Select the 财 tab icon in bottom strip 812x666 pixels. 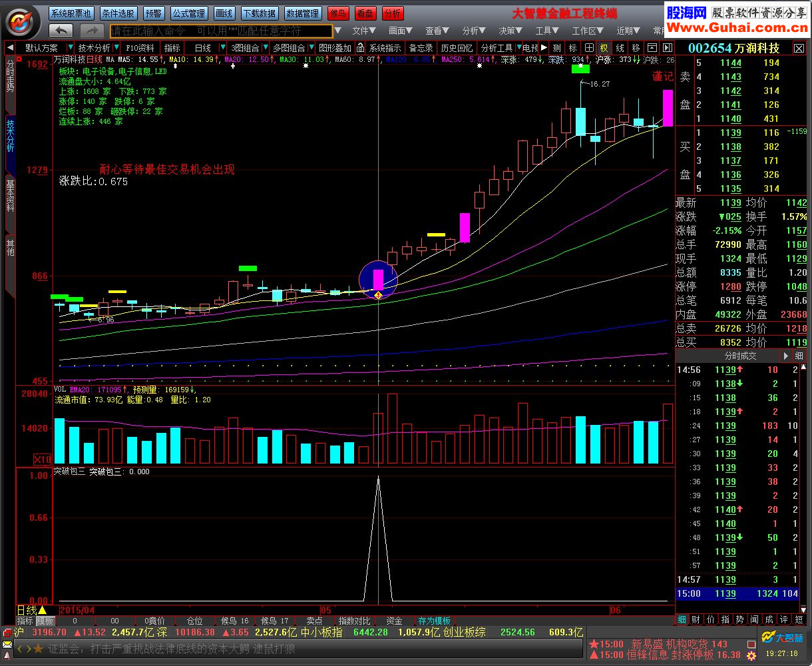[x=696, y=619]
